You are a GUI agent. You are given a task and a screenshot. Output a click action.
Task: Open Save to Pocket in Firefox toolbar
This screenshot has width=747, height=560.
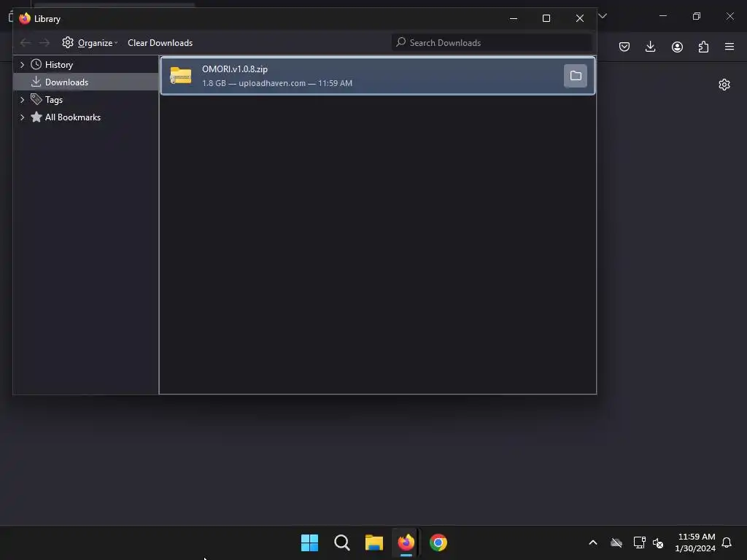coord(624,47)
